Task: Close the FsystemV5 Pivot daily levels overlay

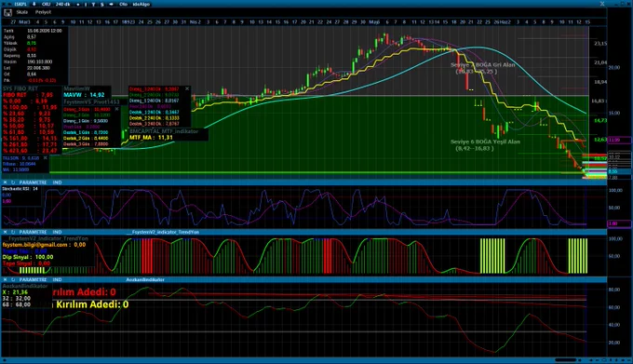Action: coord(116,109)
